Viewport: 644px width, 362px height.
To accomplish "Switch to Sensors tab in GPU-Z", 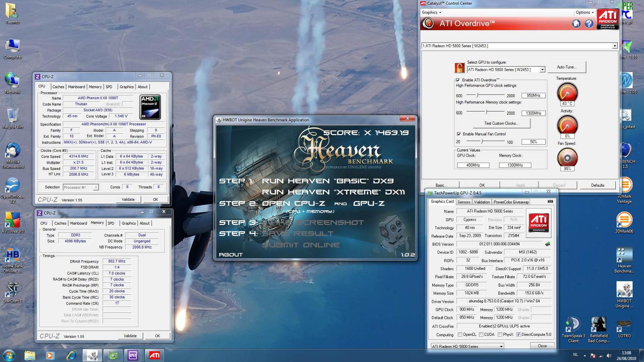I will click(464, 202).
